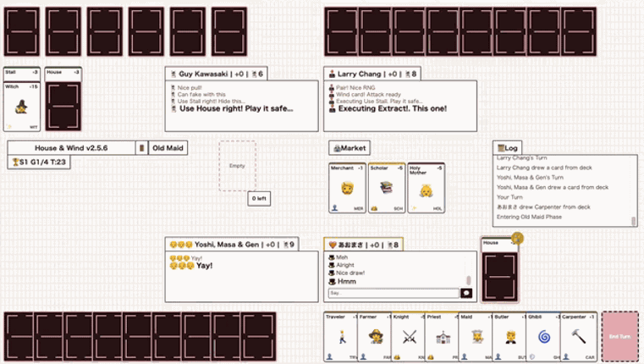
Task: Click the door icon beside Old Maid
Action: coord(142,148)
